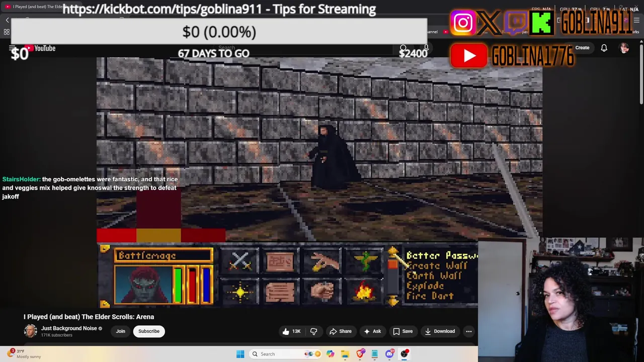This screenshot has height=362, width=644.
Task: Click the small gold arrow below portrait
Action: 105,304
